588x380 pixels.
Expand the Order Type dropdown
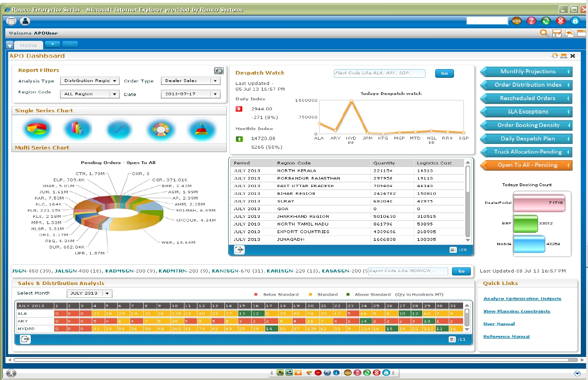pos(215,81)
